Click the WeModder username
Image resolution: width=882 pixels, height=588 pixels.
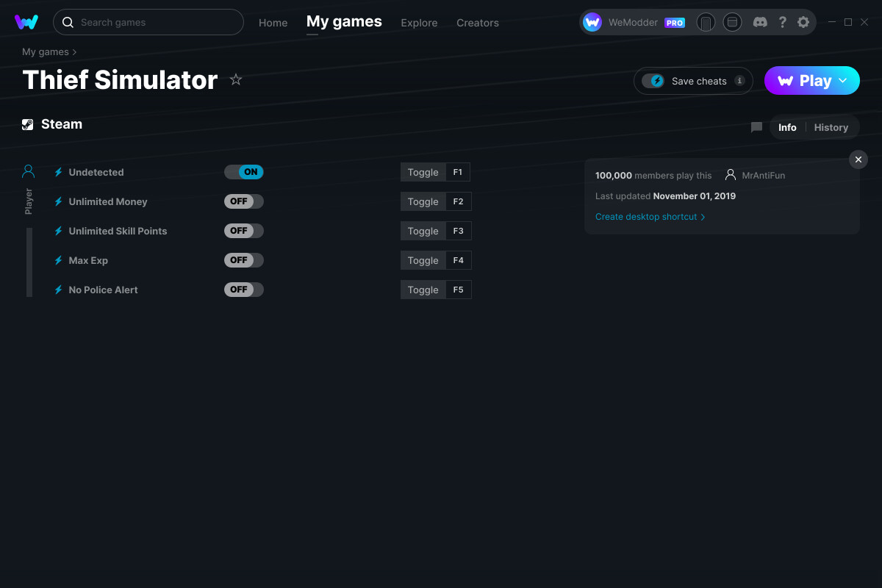[634, 23]
